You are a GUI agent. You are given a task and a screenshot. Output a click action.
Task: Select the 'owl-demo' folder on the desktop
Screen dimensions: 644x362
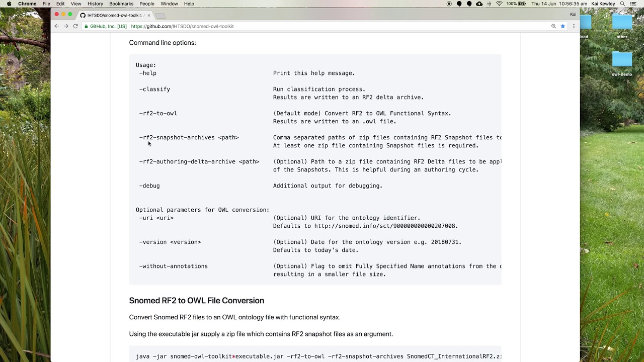(x=622, y=64)
